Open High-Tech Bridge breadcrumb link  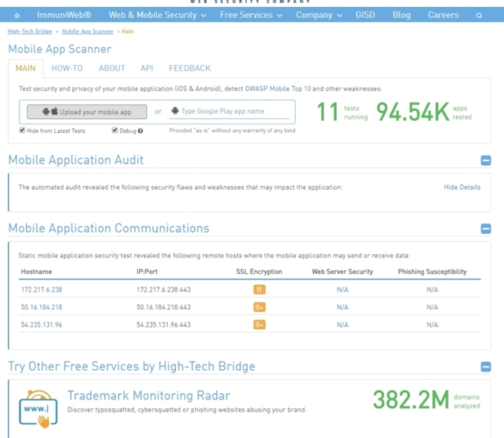tap(30, 32)
